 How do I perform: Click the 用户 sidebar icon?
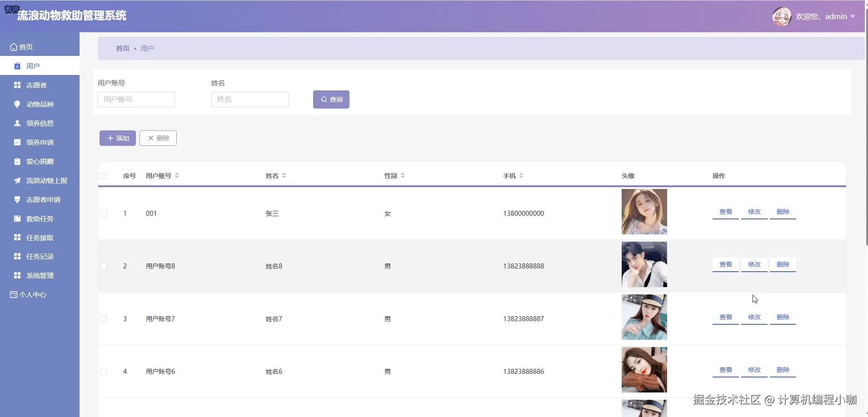tap(17, 66)
